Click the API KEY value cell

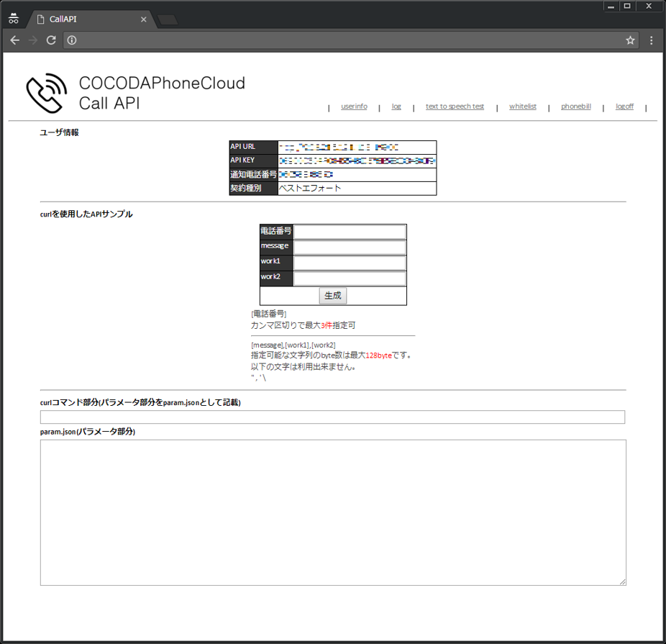(x=357, y=161)
